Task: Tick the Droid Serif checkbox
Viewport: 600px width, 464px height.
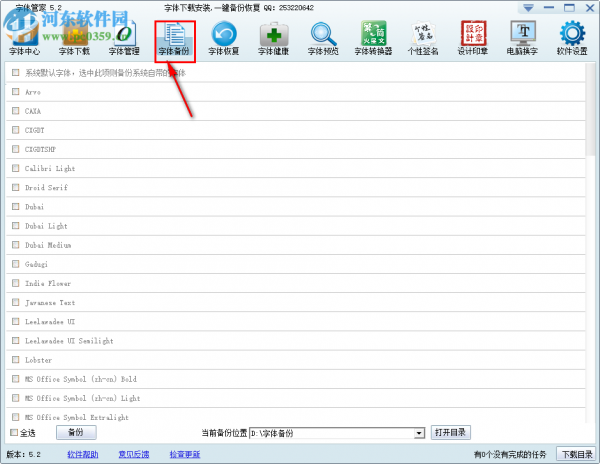Action: point(15,187)
